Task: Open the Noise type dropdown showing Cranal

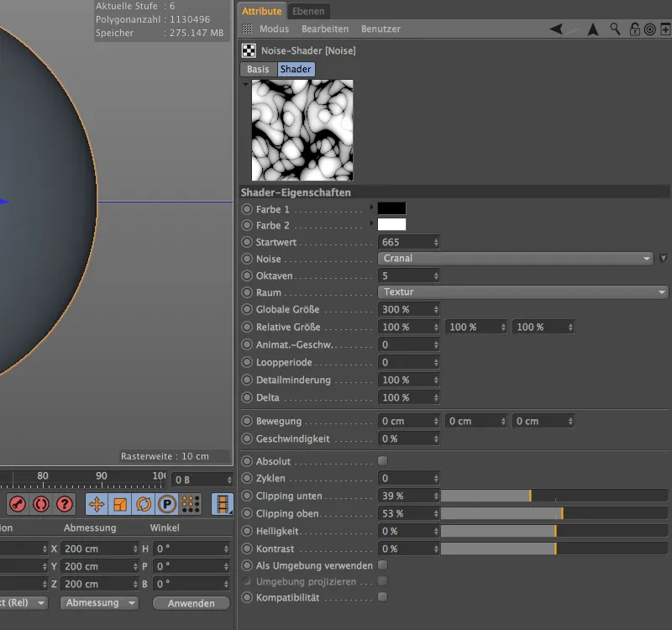Action: [x=515, y=259]
